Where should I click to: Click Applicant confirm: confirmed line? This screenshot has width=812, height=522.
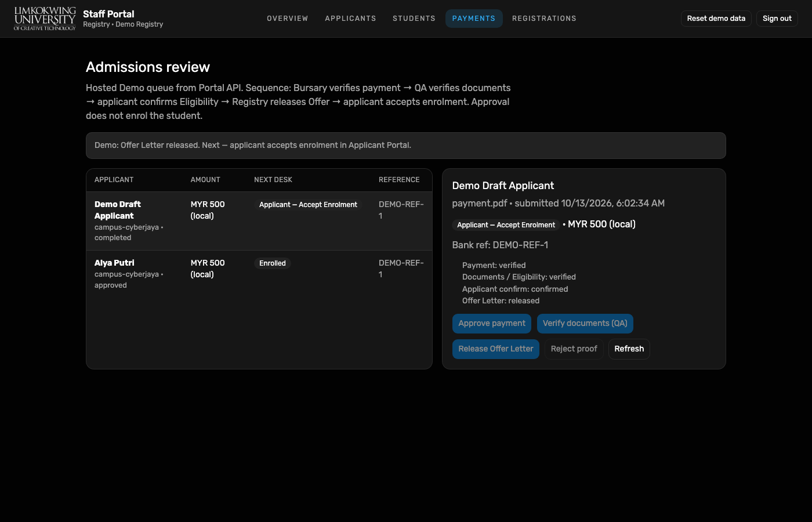515,289
